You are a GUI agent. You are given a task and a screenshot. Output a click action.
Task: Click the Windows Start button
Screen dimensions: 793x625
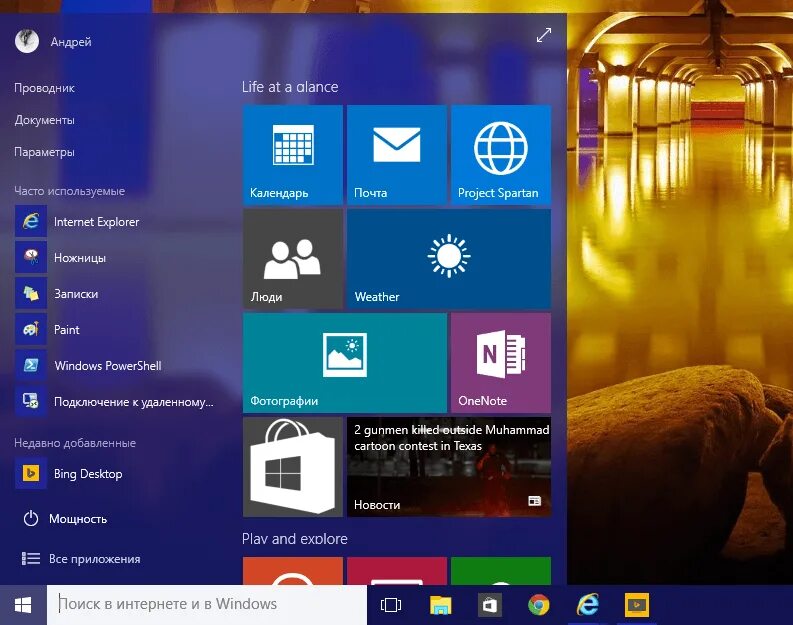point(23,605)
